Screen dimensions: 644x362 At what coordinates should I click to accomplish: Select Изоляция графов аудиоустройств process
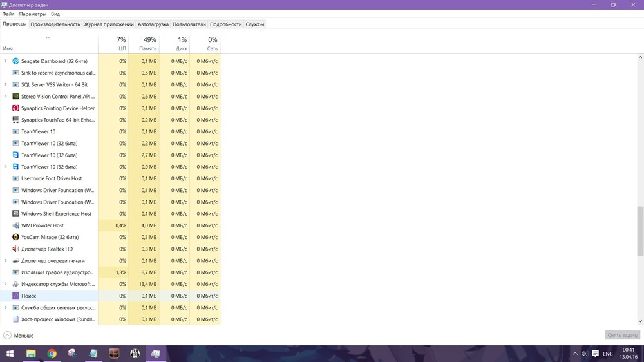pos(110,272)
